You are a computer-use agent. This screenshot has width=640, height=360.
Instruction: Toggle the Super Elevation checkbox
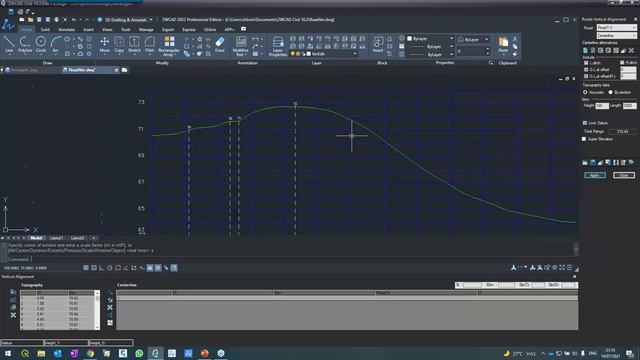(584, 139)
